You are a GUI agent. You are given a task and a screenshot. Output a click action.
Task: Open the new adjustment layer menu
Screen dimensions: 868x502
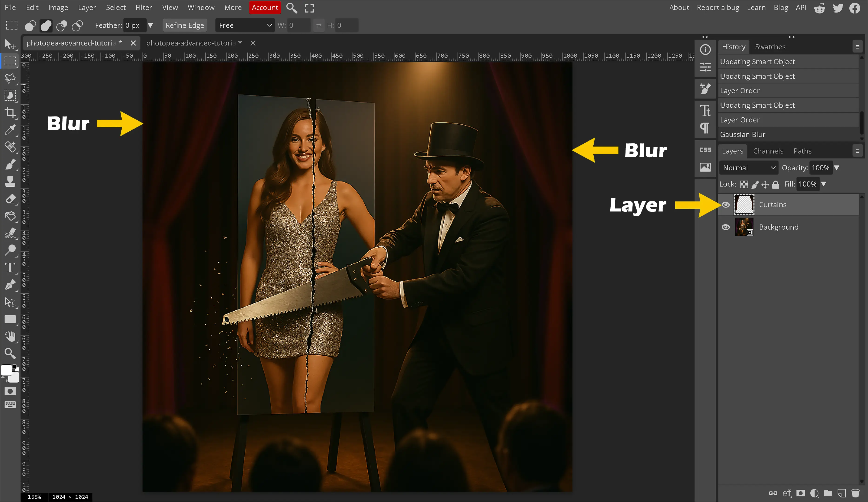pos(814,493)
